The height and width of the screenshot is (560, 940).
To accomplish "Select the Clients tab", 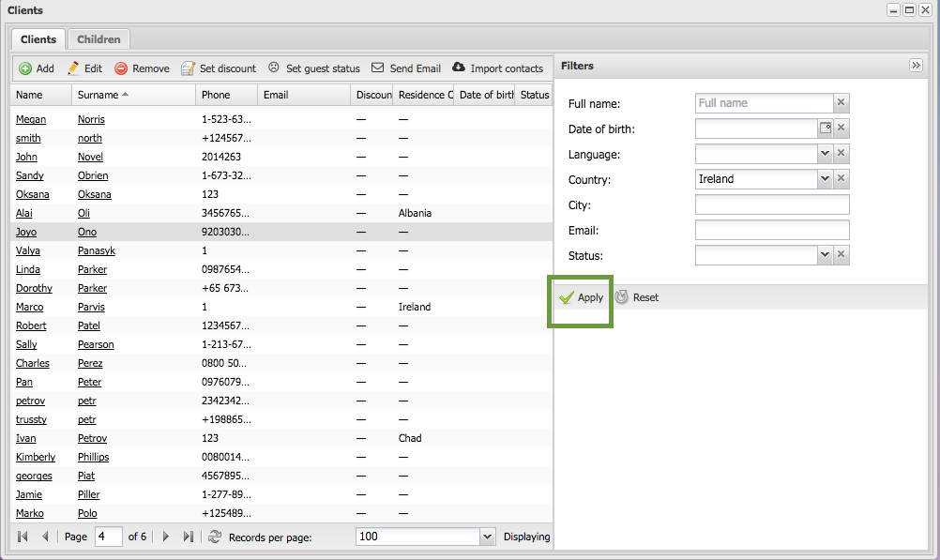I will (x=38, y=39).
